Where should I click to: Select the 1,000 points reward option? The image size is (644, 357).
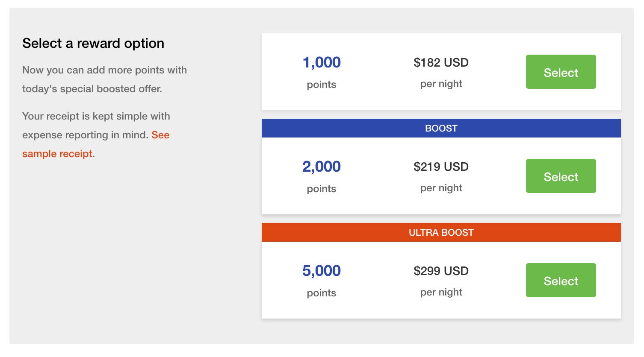(x=561, y=72)
